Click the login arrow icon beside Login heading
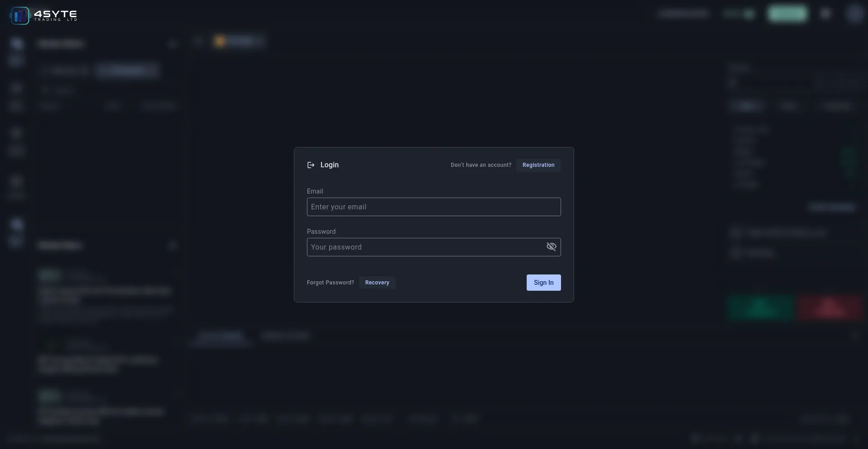This screenshot has width=868, height=449. click(x=311, y=165)
